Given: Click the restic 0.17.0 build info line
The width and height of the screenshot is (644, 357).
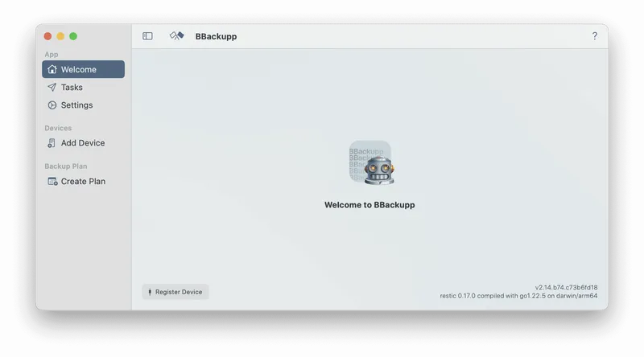Looking at the screenshot, I should [518, 295].
